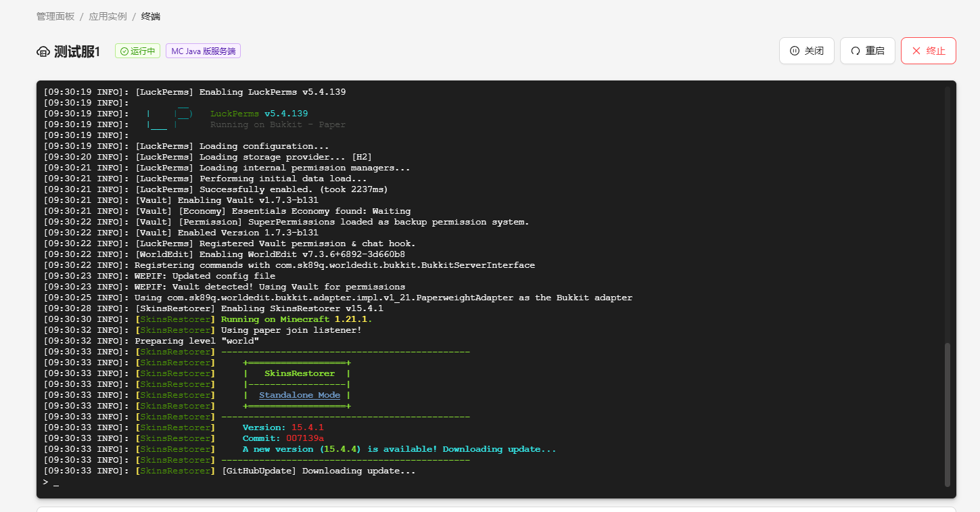Force kill server via 终止 button

pos(928,51)
